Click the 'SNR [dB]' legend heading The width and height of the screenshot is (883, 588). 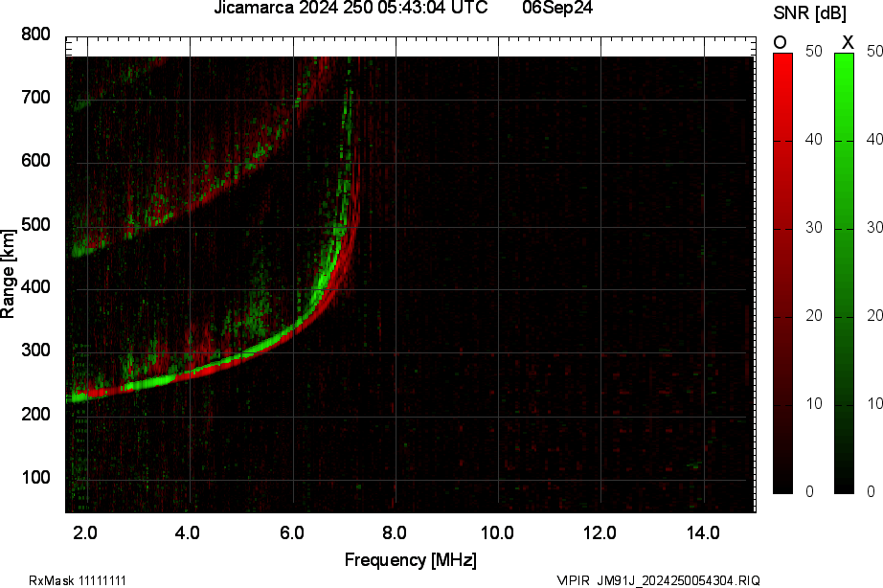click(809, 13)
